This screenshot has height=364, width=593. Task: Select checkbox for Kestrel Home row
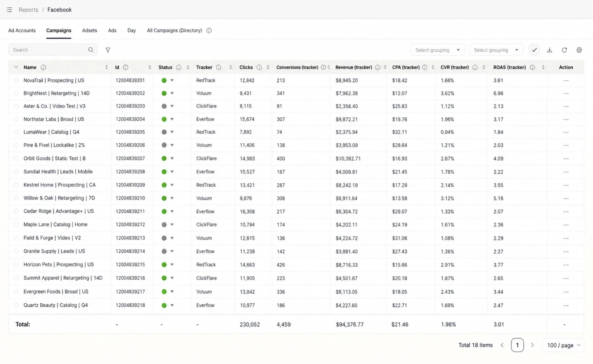(16, 185)
